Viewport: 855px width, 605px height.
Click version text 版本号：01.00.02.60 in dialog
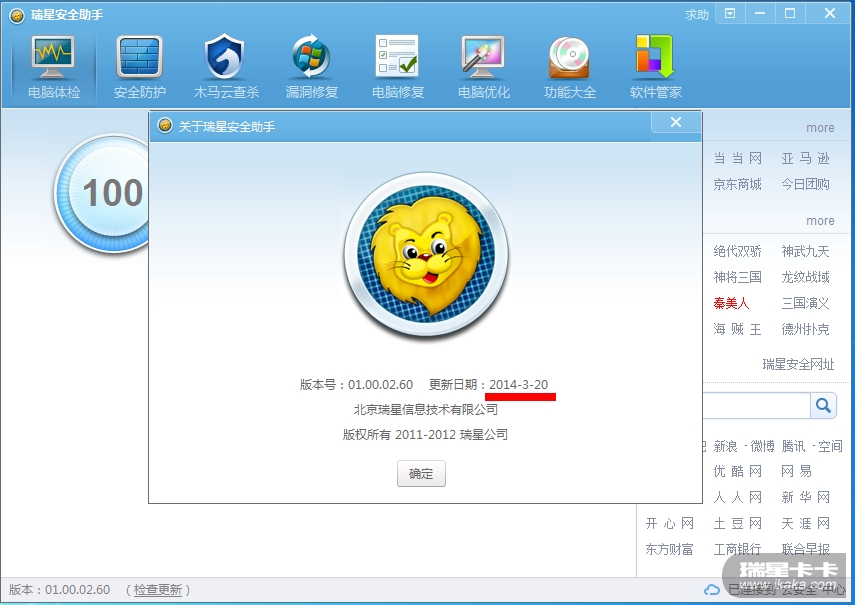(356, 384)
